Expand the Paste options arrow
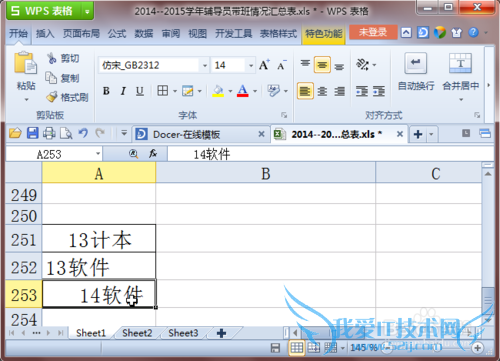500x361 pixels. 26,99
